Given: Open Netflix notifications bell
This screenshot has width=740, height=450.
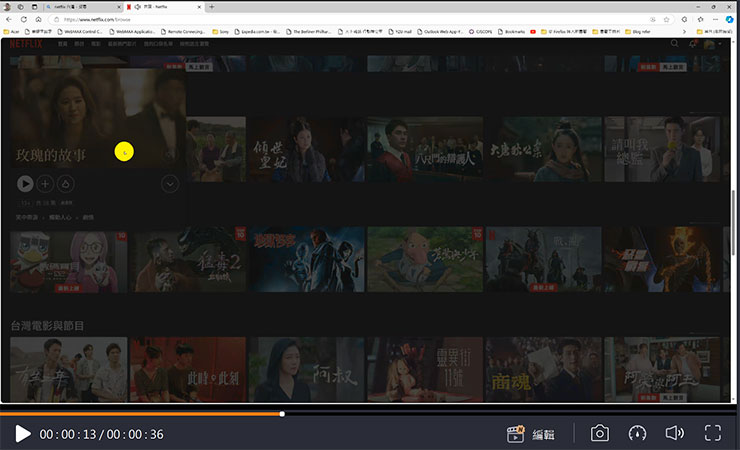Looking at the screenshot, I should 692,44.
